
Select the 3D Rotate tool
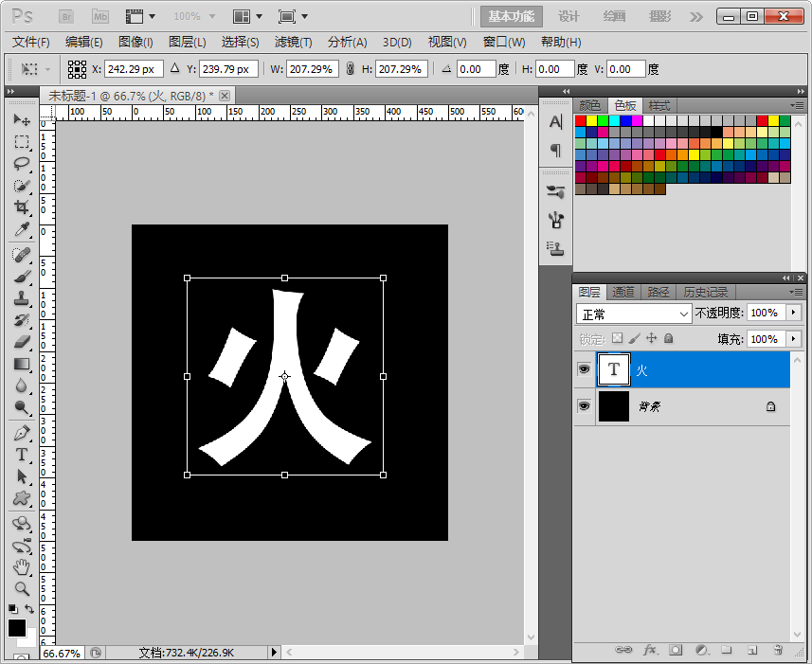[21, 523]
